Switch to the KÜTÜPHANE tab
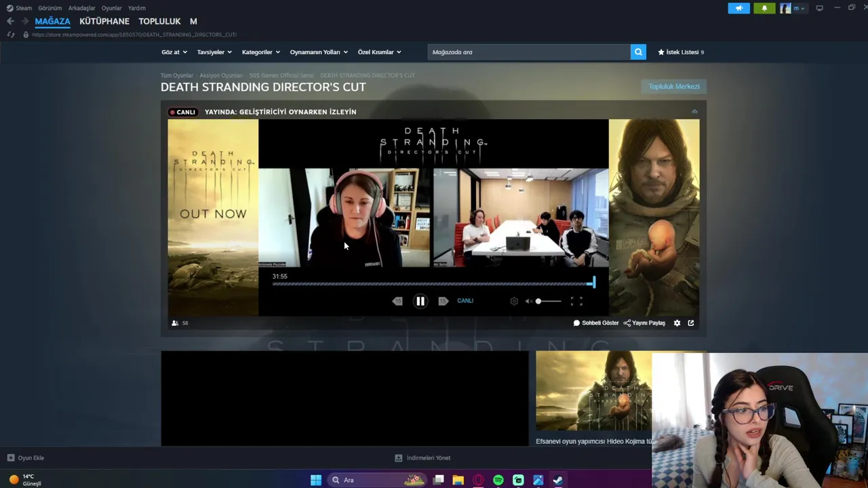Image resolution: width=868 pixels, height=488 pixels. tap(104, 21)
